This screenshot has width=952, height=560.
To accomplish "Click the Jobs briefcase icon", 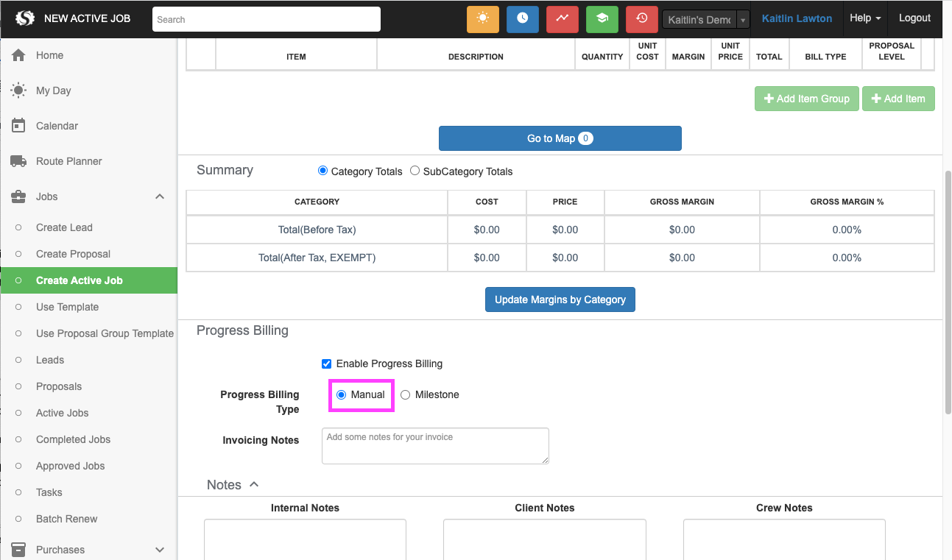I will [x=18, y=196].
